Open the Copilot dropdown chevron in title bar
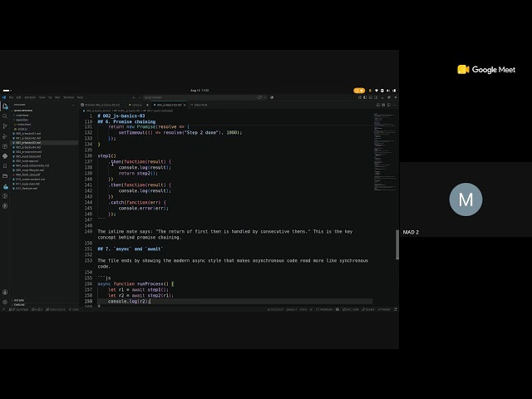This screenshot has height=399, width=532. click(265, 97)
